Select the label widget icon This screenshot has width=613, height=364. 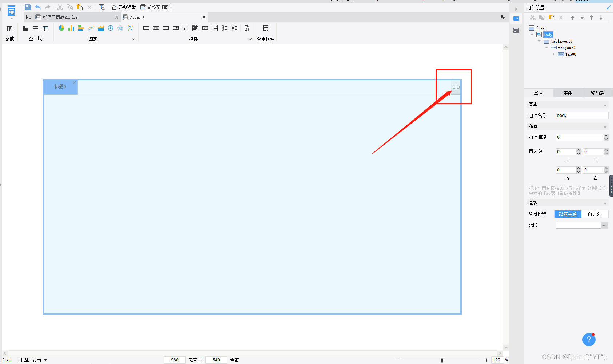point(156,28)
